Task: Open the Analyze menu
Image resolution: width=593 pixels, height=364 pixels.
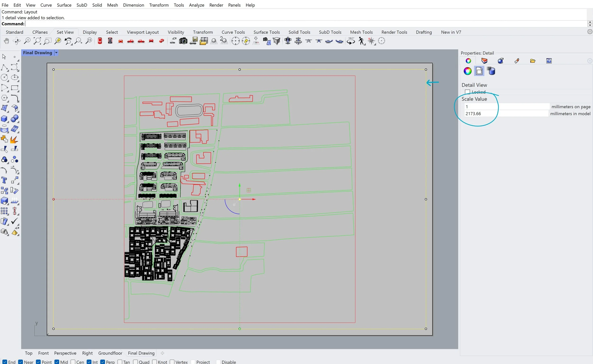Action: [196, 5]
